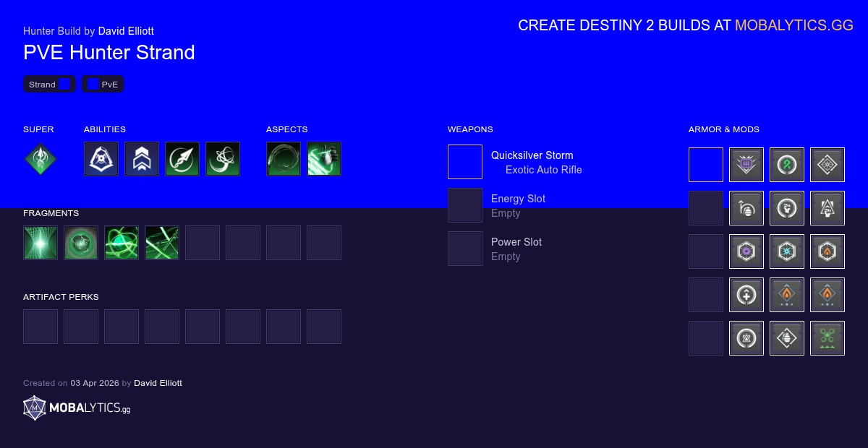Select the grenade-with-arrow arms mod
The image size is (868, 448).
(x=746, y=208)
